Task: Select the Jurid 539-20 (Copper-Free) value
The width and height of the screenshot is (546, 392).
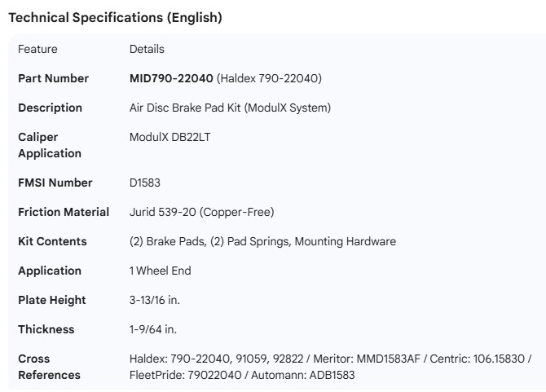Action: pos(201,212)
